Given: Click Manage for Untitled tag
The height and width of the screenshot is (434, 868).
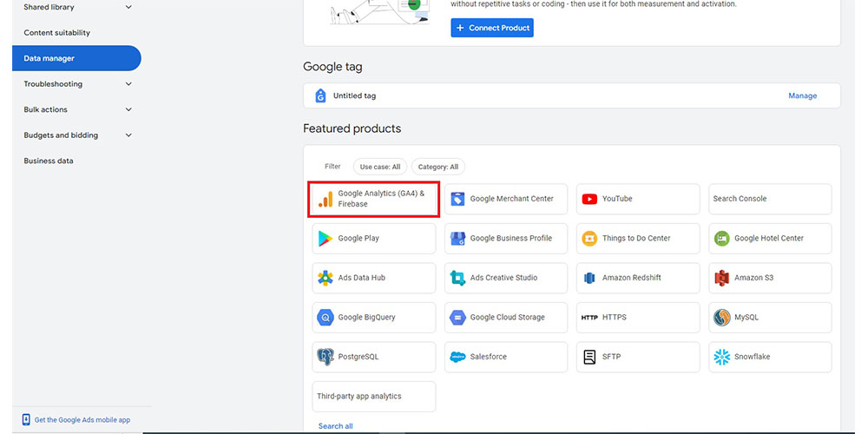Looking at the screenshot, I should pos(802,95).
